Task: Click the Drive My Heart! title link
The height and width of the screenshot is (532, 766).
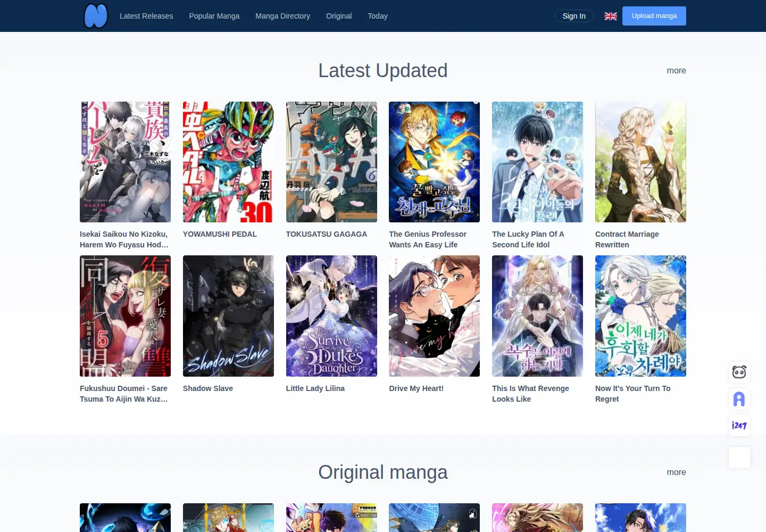Action: (x=417, y=388)
